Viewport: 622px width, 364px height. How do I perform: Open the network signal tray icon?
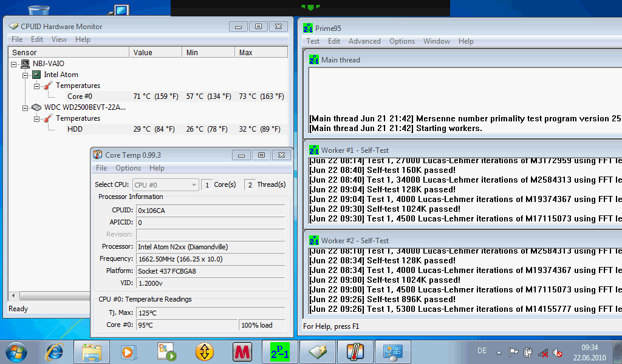542,352
